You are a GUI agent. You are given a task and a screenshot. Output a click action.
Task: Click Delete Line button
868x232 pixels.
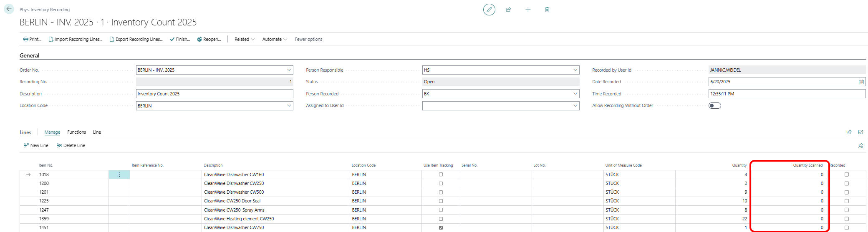71,145
